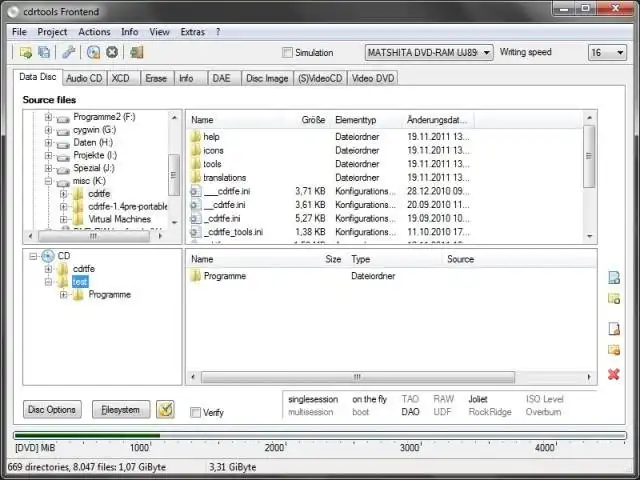Expand the cygwin (G:) drive node
640x480 pixels.
coord(48,130)
